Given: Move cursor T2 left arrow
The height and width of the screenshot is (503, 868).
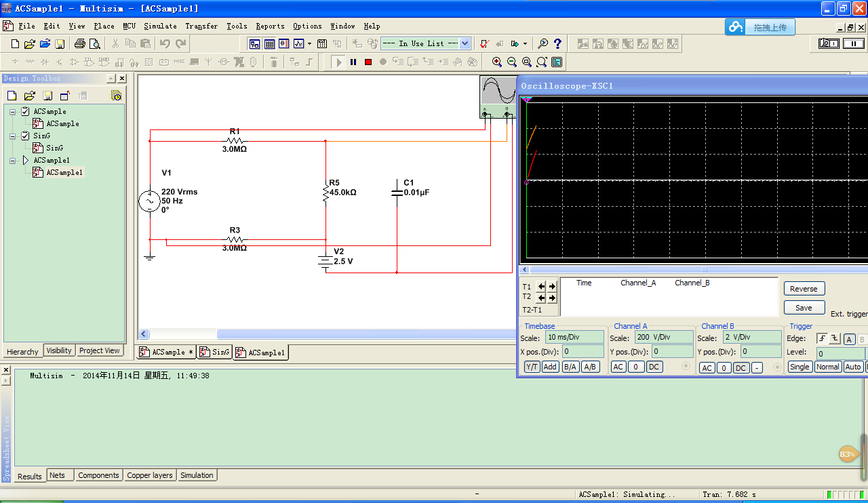Looking at the screenshot, I should tap(541, 298).
